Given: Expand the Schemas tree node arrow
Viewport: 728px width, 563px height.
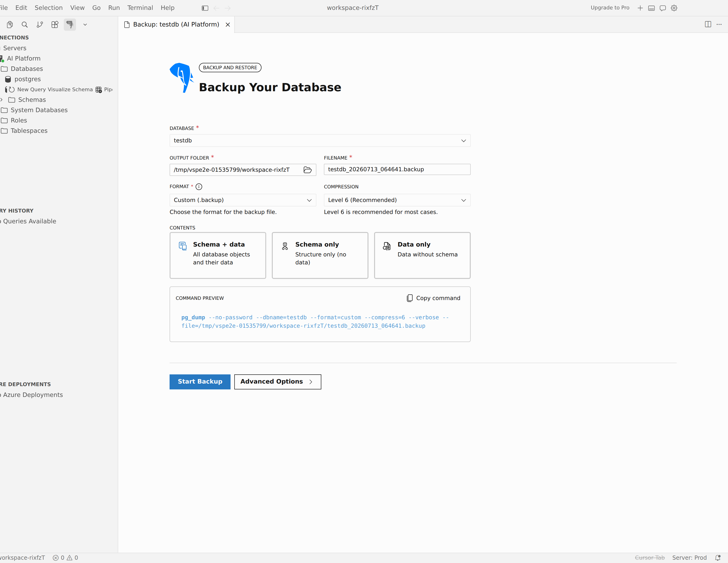Looking at the screenshot, I should (x=2, y=100).
